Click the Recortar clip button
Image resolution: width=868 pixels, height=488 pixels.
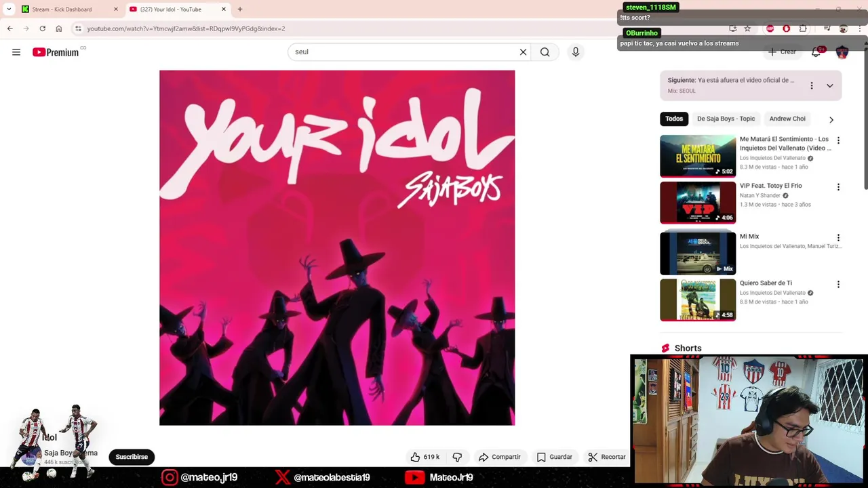pos(607,457)
